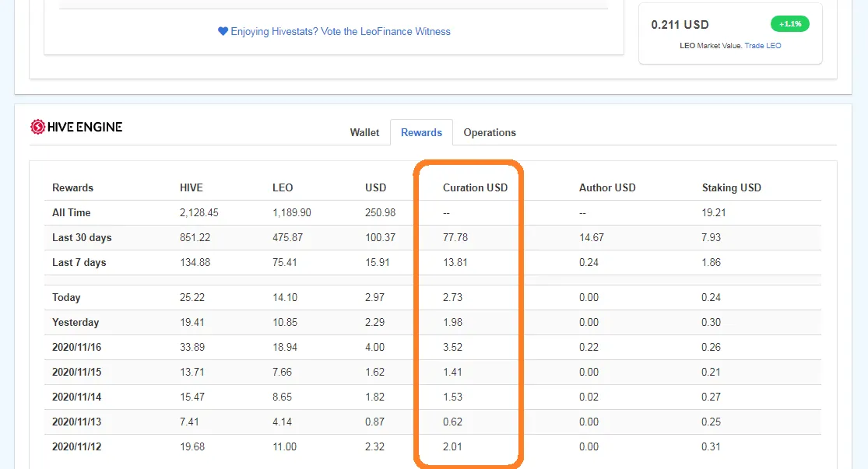Image resolution: width=868 pixels, height=469 pixels.
Task: Click Today's curation value 2.73
Action: pyautogui.click(x=452, y=298)
